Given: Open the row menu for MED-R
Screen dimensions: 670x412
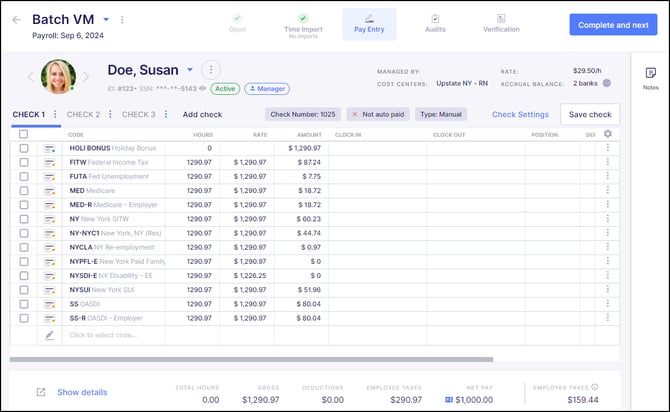Looking at the screenshot, I should pos(608,204).
